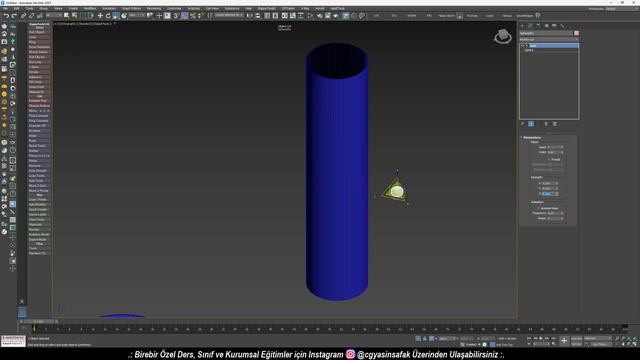The width and height of the screenshot is (640, 360).
Task: Click the Go to End playback button
Action: click(553, 338)
